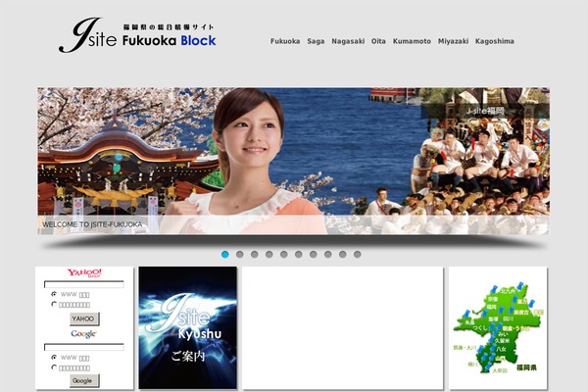
Task: Choose site-only radio under Google search
Action: pos(53,367)
